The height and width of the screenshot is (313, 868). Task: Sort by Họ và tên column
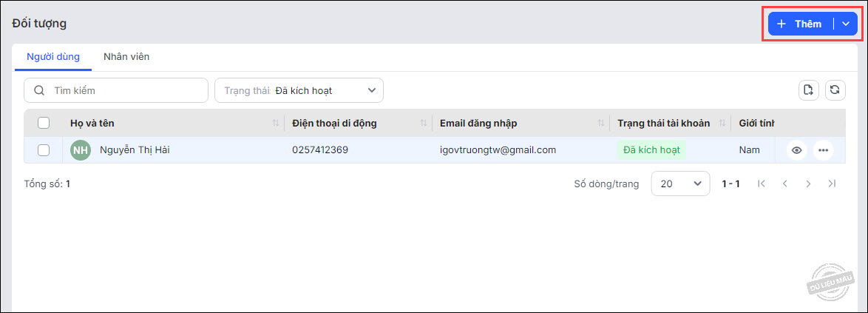click(x=276, y=123)
